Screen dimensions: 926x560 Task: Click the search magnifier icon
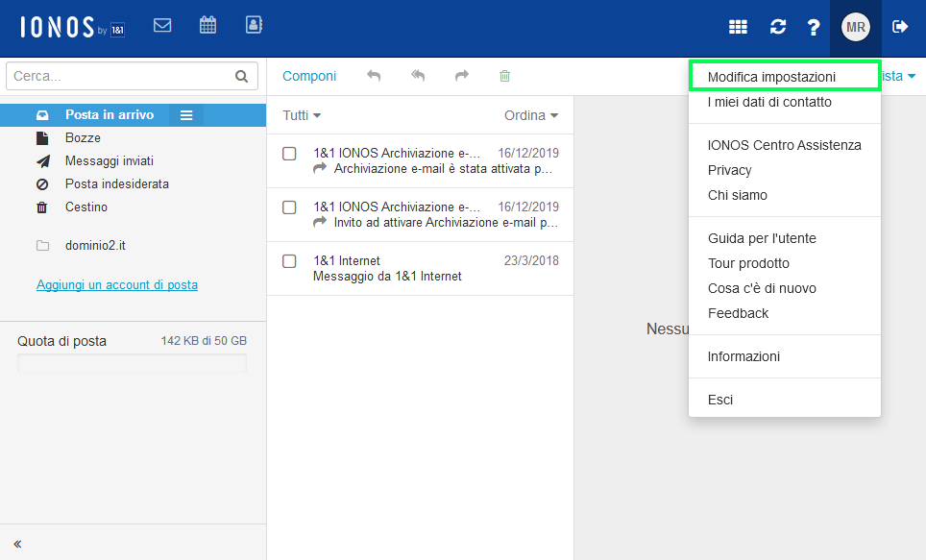241,76
